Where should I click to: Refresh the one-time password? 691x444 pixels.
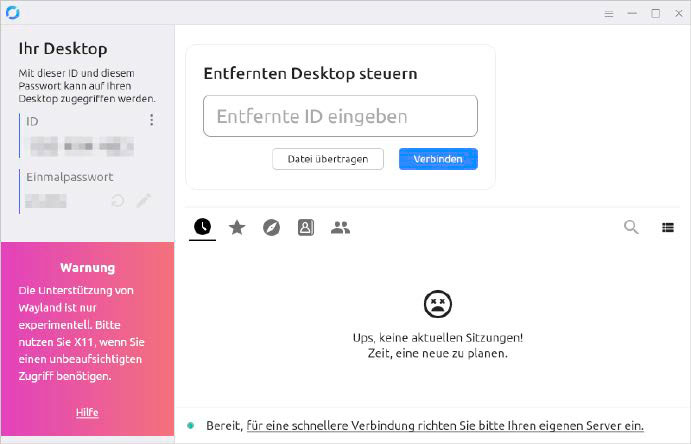118,201
